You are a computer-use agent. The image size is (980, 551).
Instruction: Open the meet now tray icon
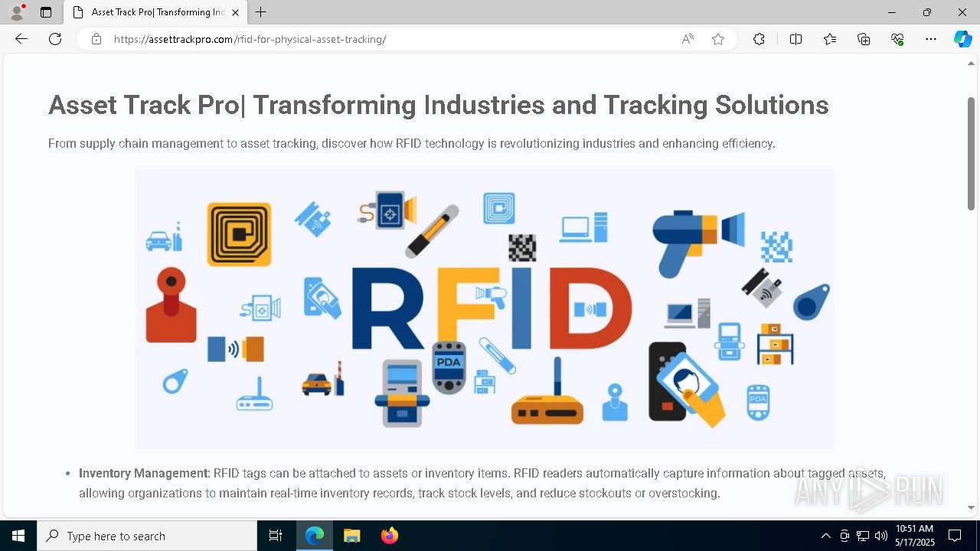point(844,536)
